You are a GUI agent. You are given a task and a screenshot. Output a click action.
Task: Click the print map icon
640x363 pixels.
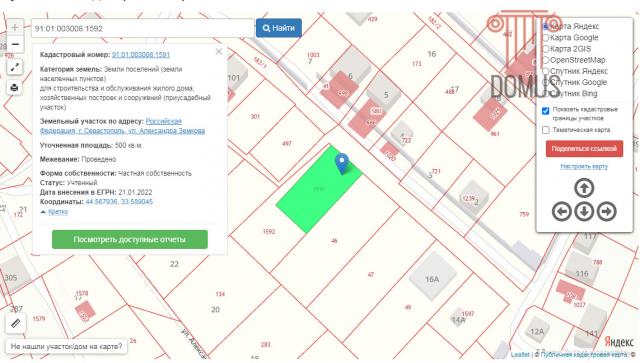pos(15,87)
